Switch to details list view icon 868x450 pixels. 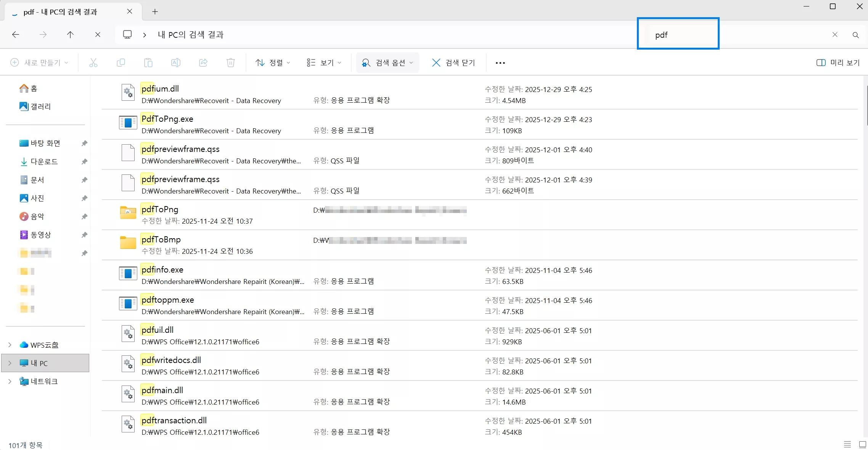[847, 444]
